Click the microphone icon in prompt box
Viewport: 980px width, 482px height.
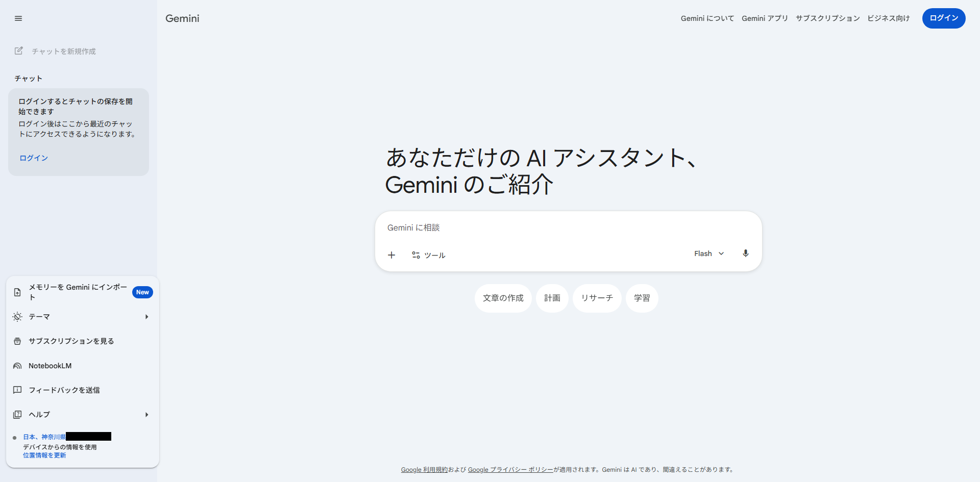[x=746, y=253]
